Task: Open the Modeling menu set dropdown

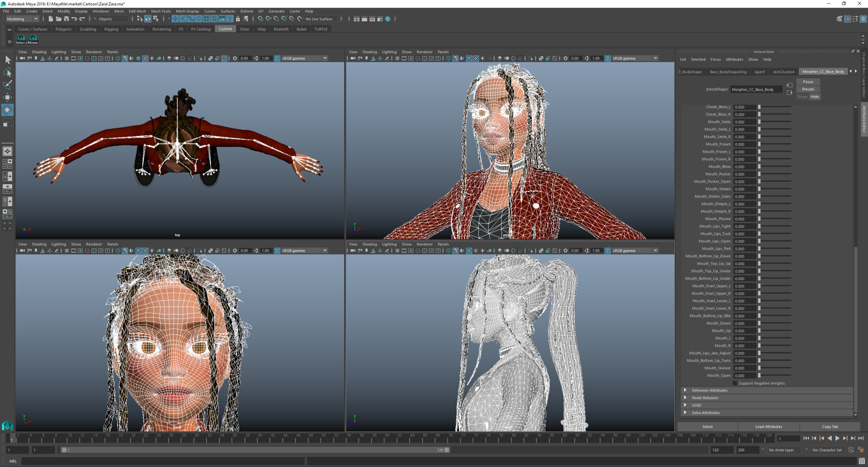Action: pos(22,19)
